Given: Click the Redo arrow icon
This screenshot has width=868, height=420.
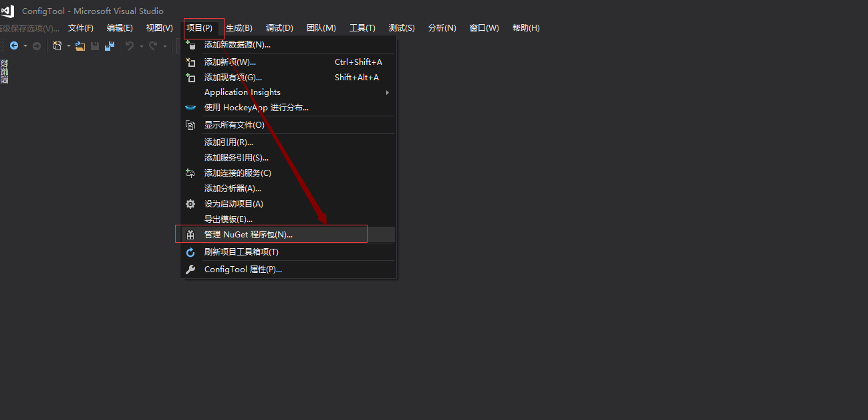Looking at the screenshot, I should click(153, 45).
